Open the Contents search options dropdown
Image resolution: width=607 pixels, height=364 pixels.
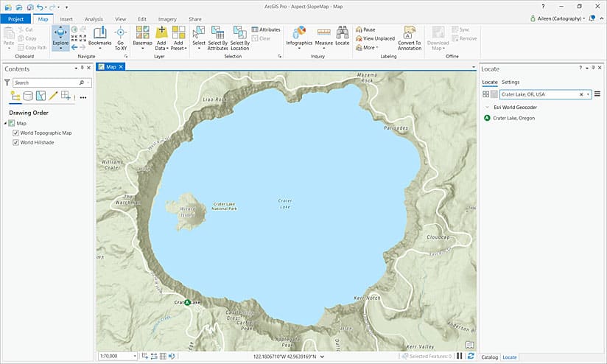(x=88, y=83)
